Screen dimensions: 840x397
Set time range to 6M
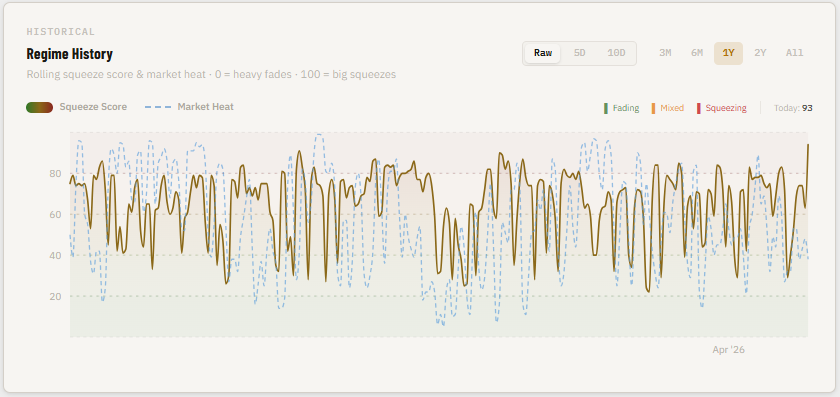click(x=696, y=53)
